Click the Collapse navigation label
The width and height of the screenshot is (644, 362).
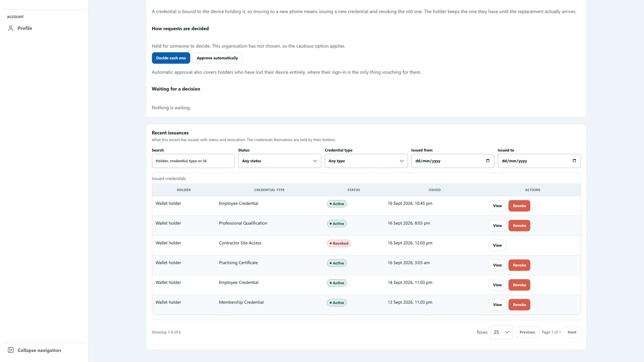(x=39, y=350)
